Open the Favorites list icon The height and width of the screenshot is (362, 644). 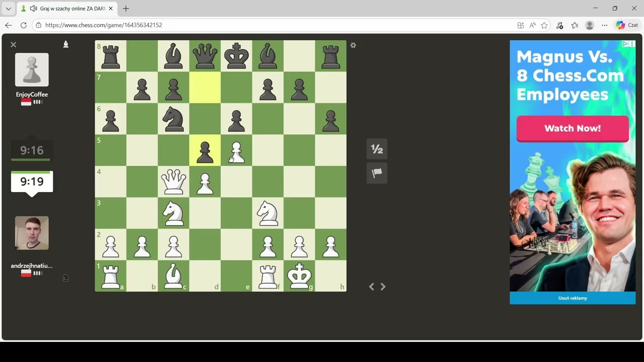(575, 25)
